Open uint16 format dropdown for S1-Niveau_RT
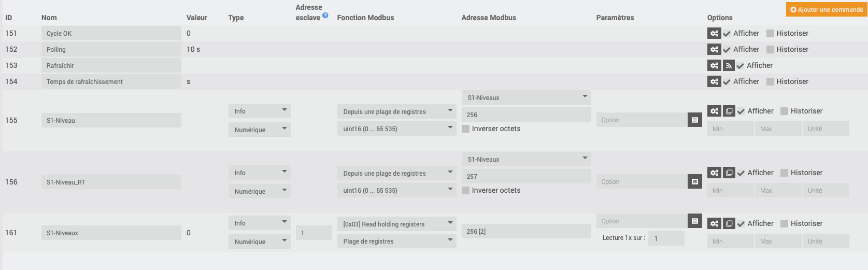 [x=396, y=190]
